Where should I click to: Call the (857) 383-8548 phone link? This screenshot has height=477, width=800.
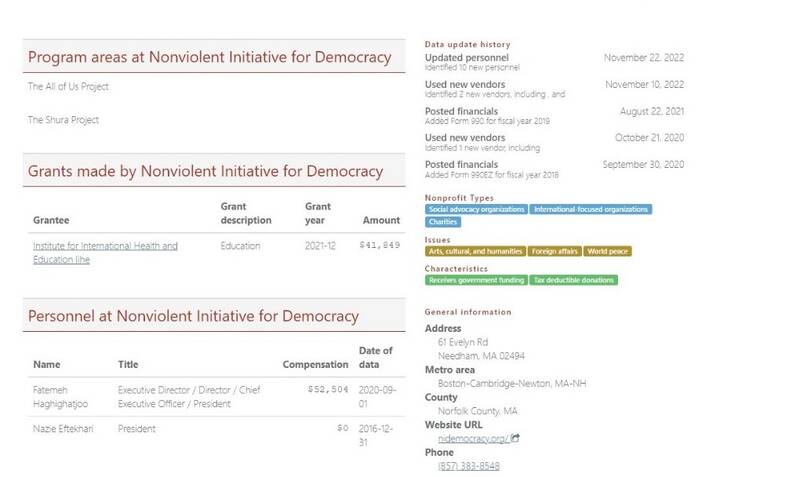[468, 466]
